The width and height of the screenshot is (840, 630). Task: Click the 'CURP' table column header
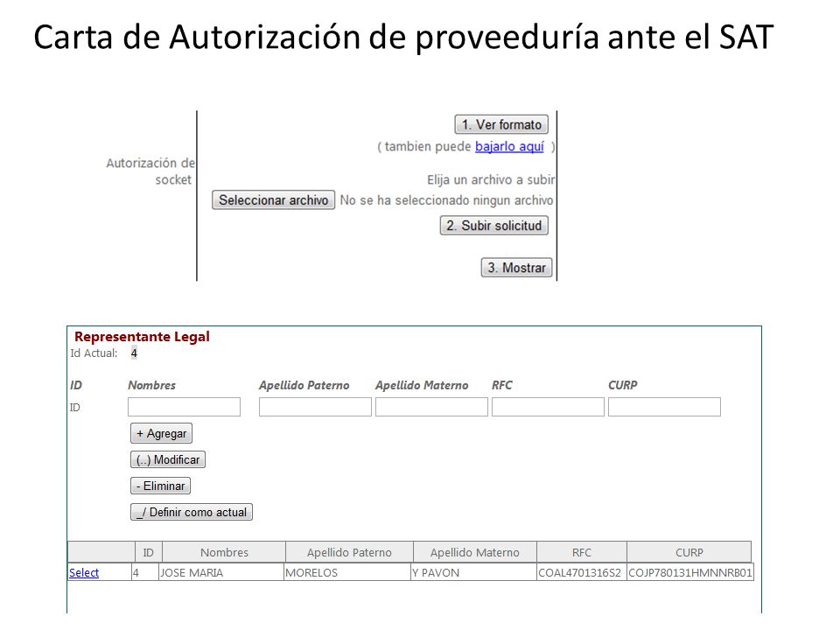(x=689, y=552)
